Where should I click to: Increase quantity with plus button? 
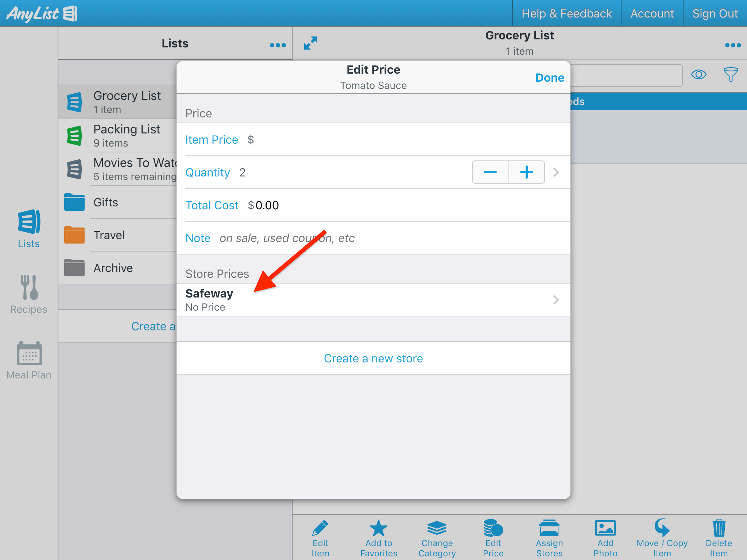(x=526, y=172)
